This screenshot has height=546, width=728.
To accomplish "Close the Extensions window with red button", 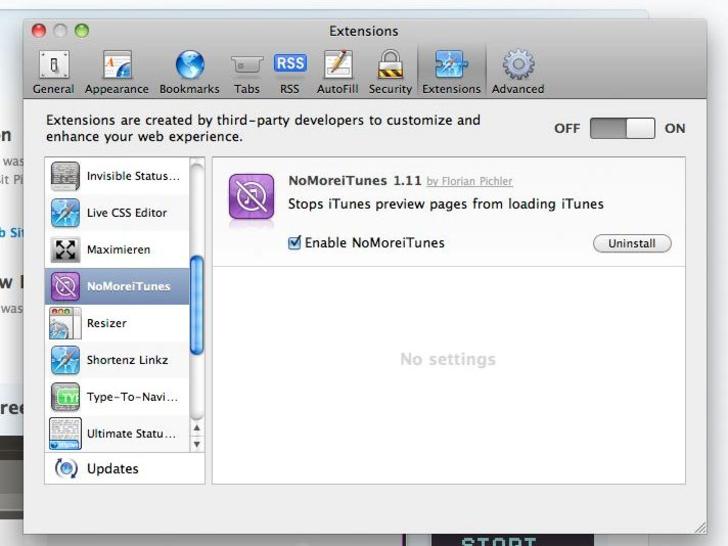I will (39, 31).
